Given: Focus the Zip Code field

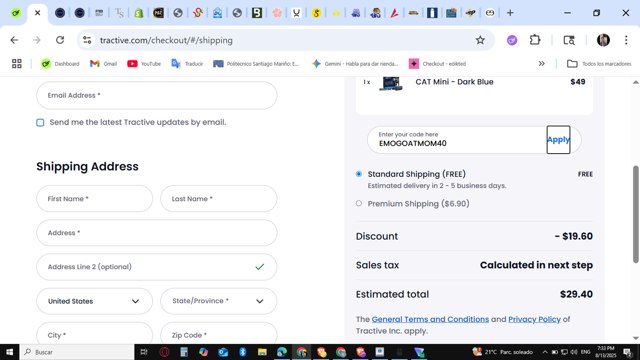Looking at the screenshot, I should coord(219,334).
